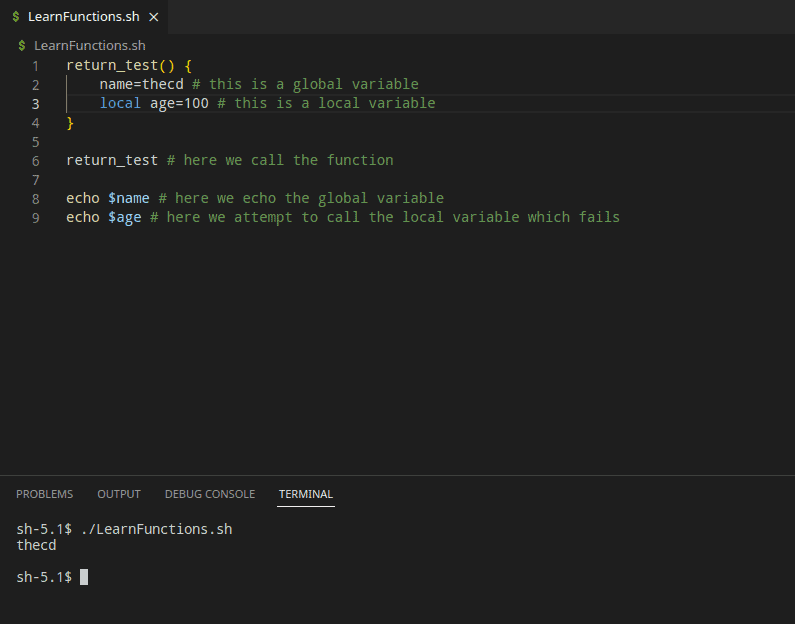This screenshot has height=624, width=795.
Task: Select the TERMINAL panel tab
Action: [306, 494]
